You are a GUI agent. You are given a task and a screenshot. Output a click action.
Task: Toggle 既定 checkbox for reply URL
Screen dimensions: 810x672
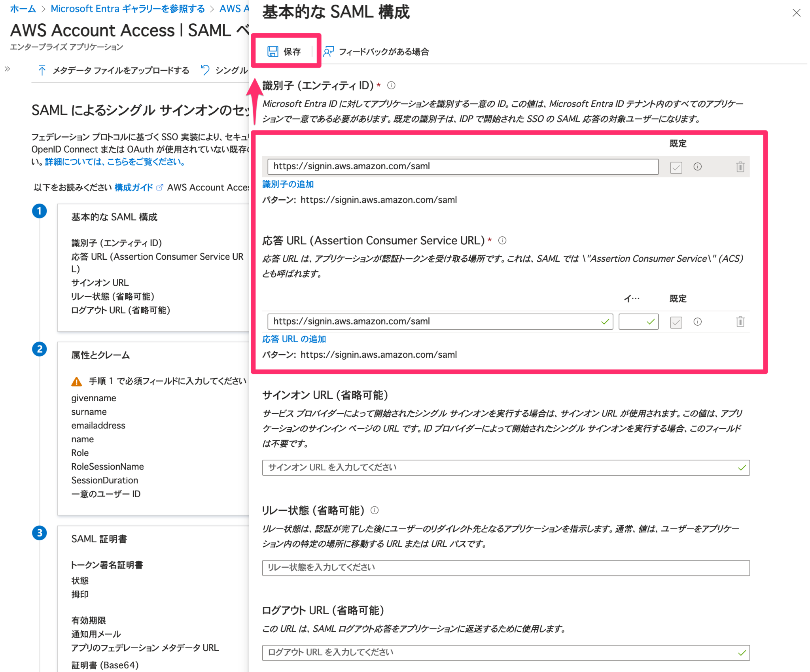click(676, 322)
